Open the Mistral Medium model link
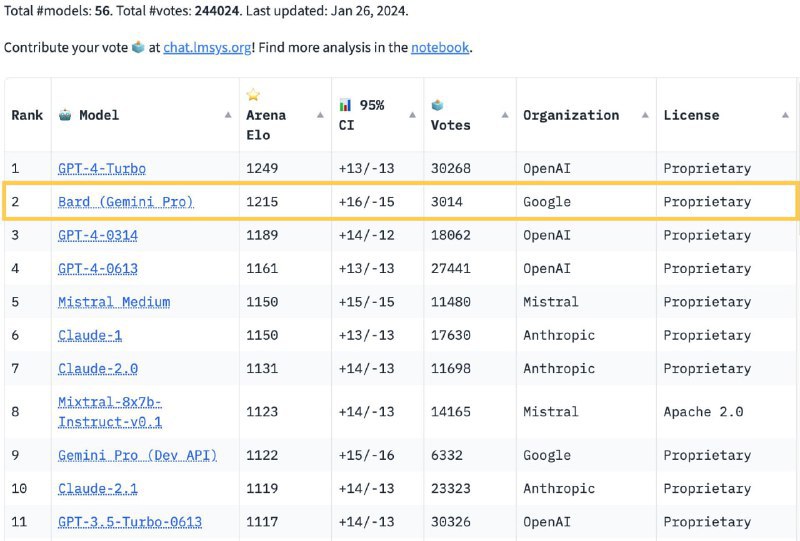 click(x=113, y=302)
